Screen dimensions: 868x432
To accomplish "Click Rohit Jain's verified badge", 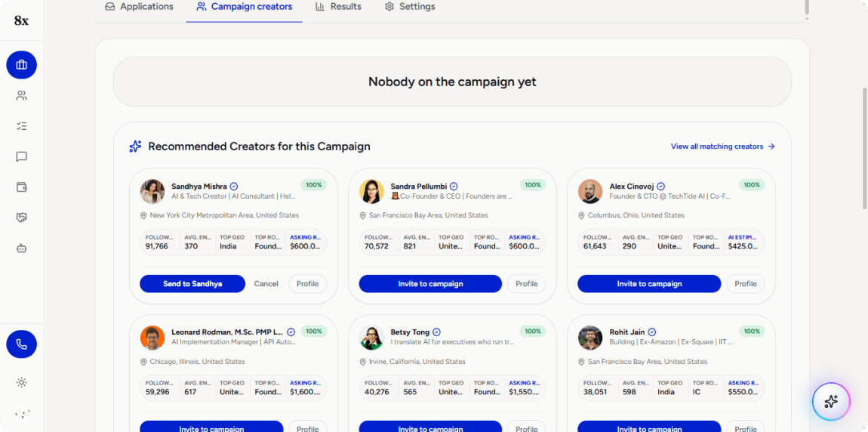I will 652,332.
